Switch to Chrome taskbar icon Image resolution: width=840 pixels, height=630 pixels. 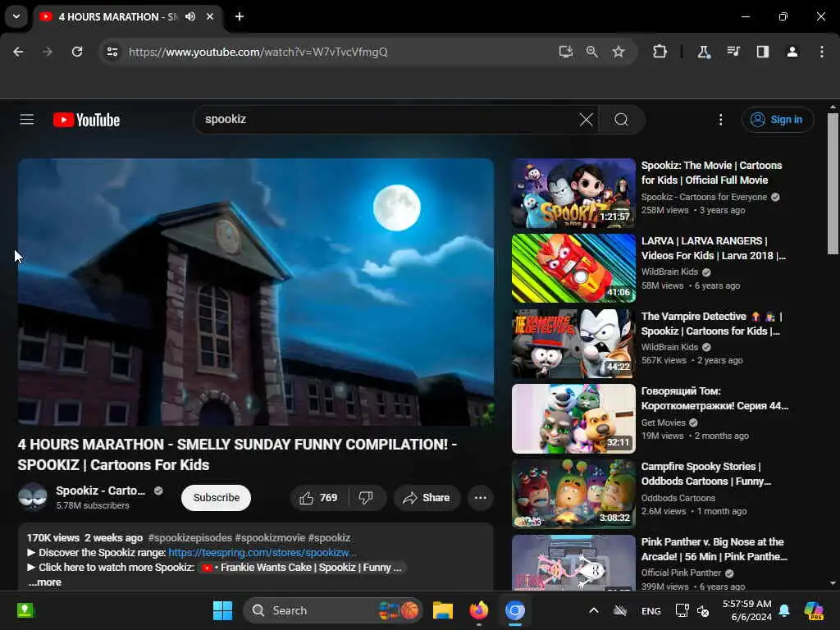click(x=515, y=610)
